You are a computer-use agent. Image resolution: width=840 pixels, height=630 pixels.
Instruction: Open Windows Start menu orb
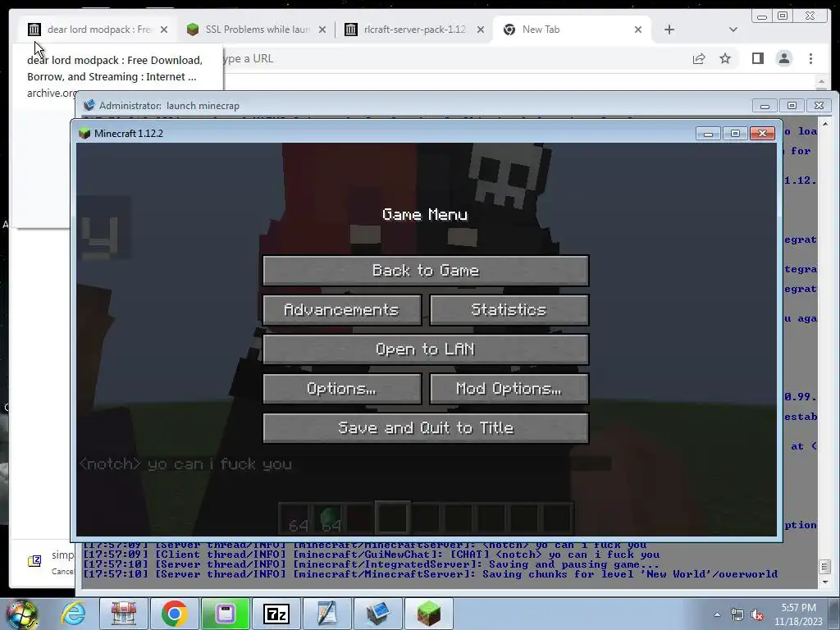point(21,614)
